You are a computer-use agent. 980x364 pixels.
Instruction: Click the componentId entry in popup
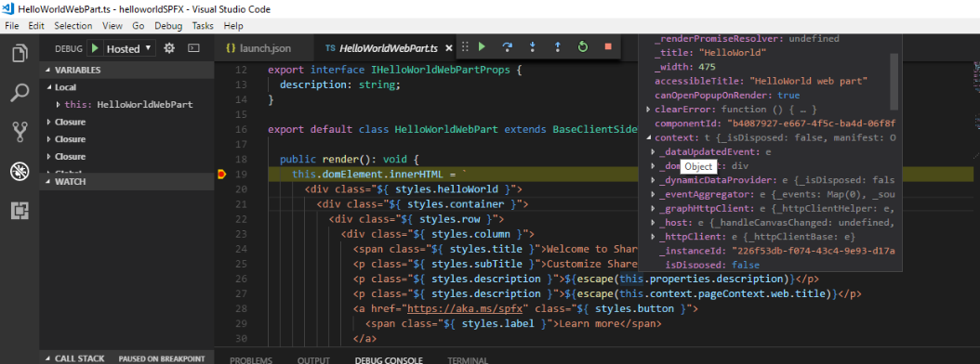pos(775,123)
